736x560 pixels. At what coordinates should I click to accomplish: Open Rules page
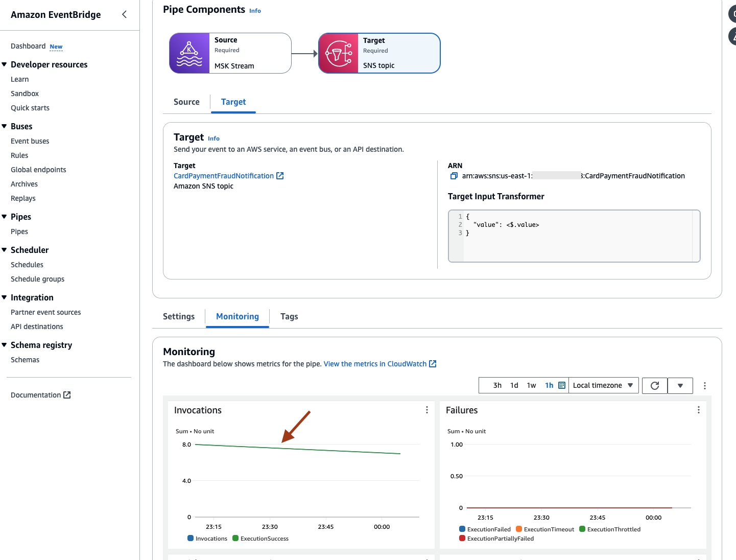19,155
